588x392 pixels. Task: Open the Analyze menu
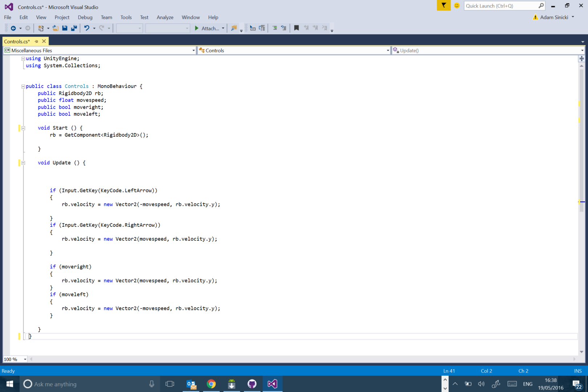(x=165, y=17)
